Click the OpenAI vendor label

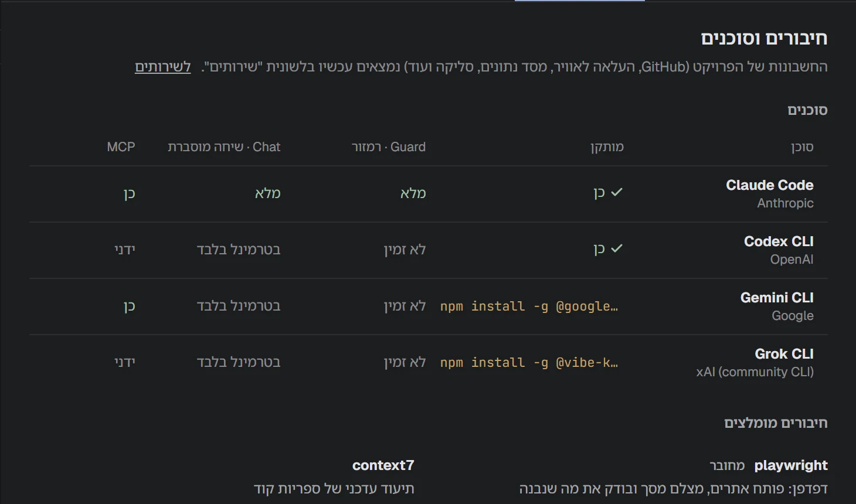792,260
